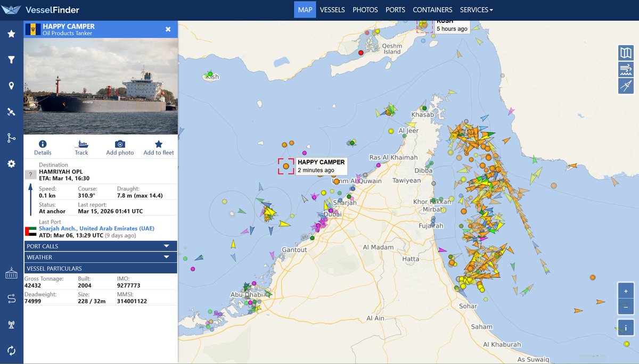Click the antenna station icon in sidebar
639x364 pixels.
[11, 325]
